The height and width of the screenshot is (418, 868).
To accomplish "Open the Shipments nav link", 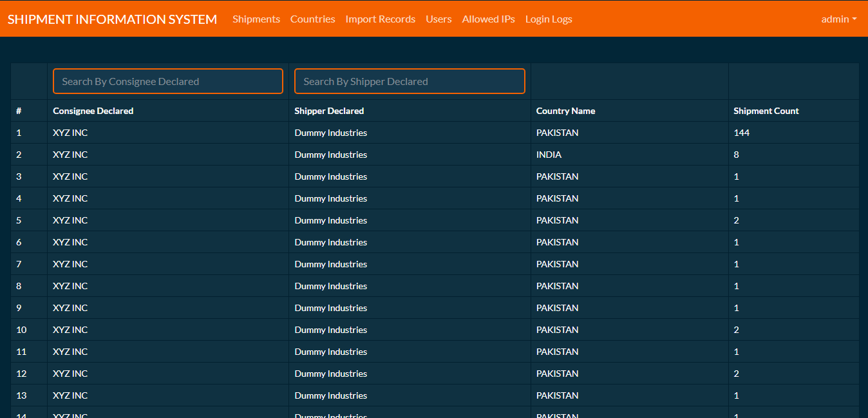I will tap(256, 19).
